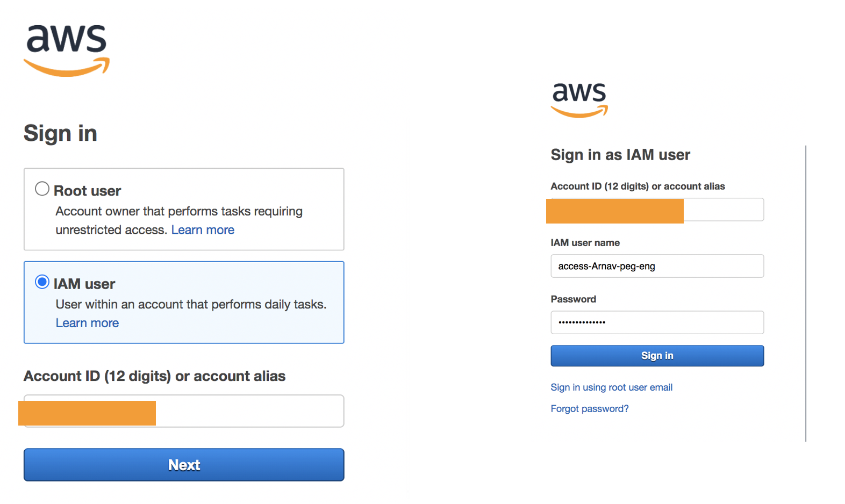Open the Forgot password link
This screenshot has width=845, height=504.
[589, 408]
